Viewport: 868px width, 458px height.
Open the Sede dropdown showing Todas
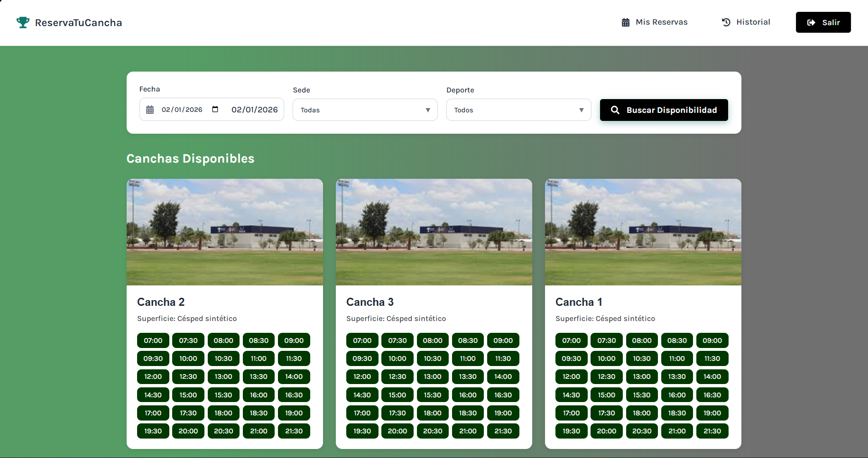click(x=365, y=110)
